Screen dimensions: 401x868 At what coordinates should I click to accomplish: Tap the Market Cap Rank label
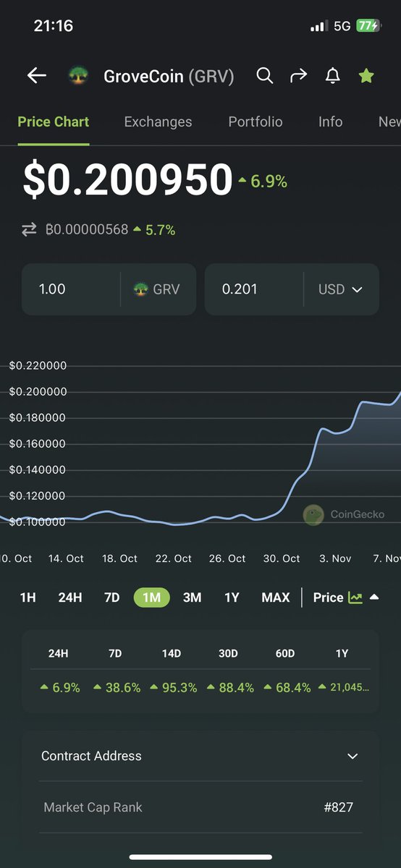click(93, 807)
